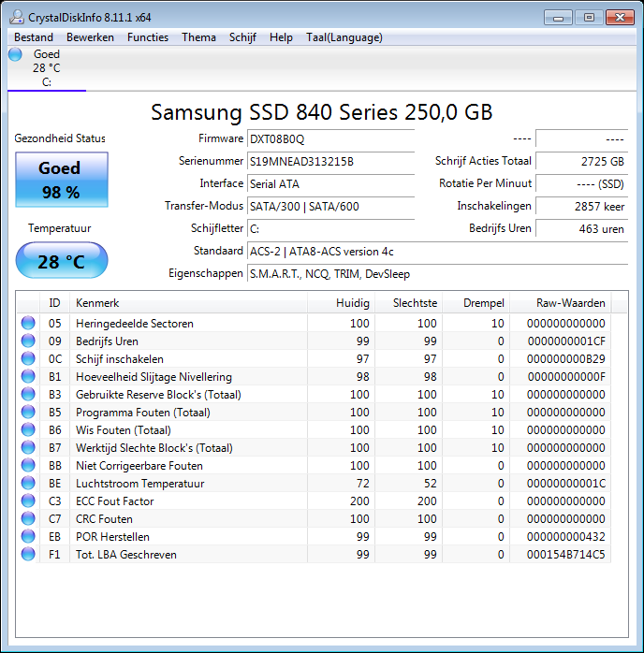Click status orb for C7 CRC Fouten
The width and height of the screenshot is (644, 653).
tap(28, 518)
